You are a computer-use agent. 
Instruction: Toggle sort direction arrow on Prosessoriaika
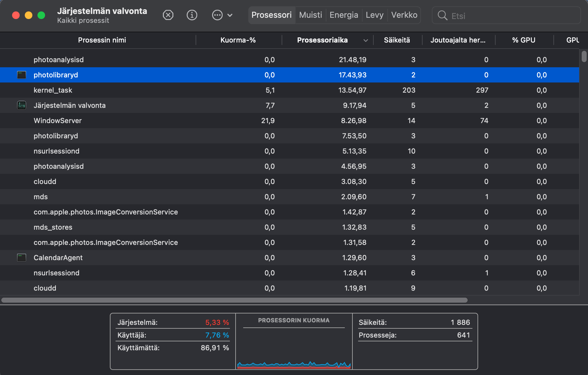(365, 40)
